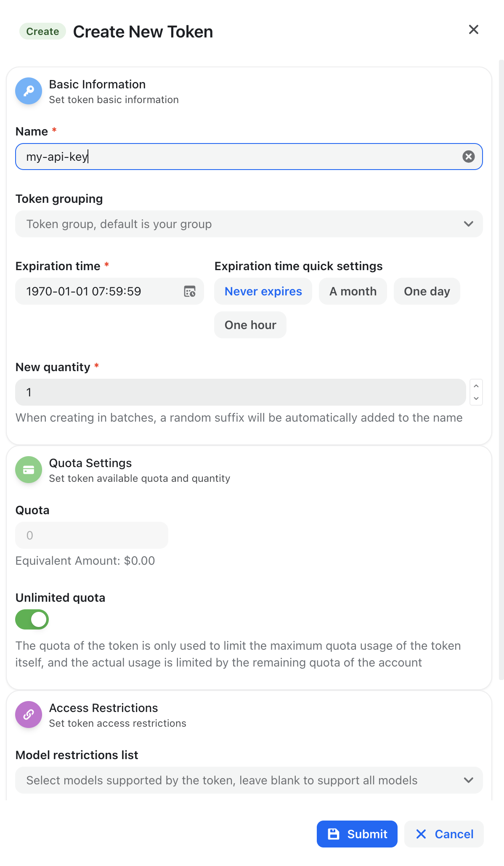
Task: Click the Quota amount input field
Action: tap(92, 535)
